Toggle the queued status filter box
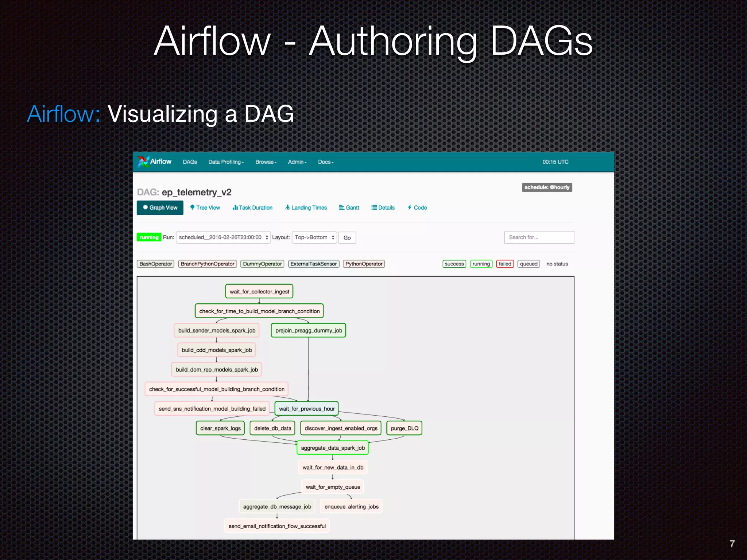 tap(529, 264)
